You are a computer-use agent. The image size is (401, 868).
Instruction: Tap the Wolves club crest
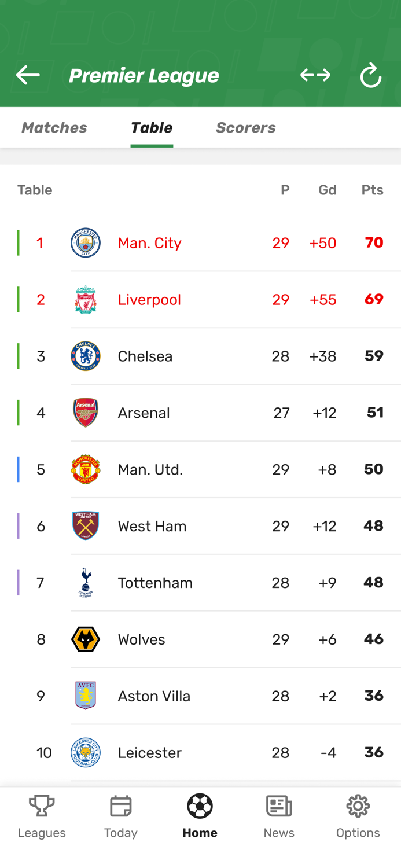85,639
